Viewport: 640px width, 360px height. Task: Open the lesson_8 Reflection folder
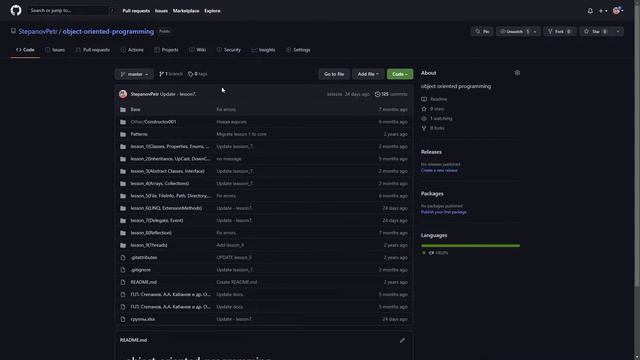tap(151, 233)
